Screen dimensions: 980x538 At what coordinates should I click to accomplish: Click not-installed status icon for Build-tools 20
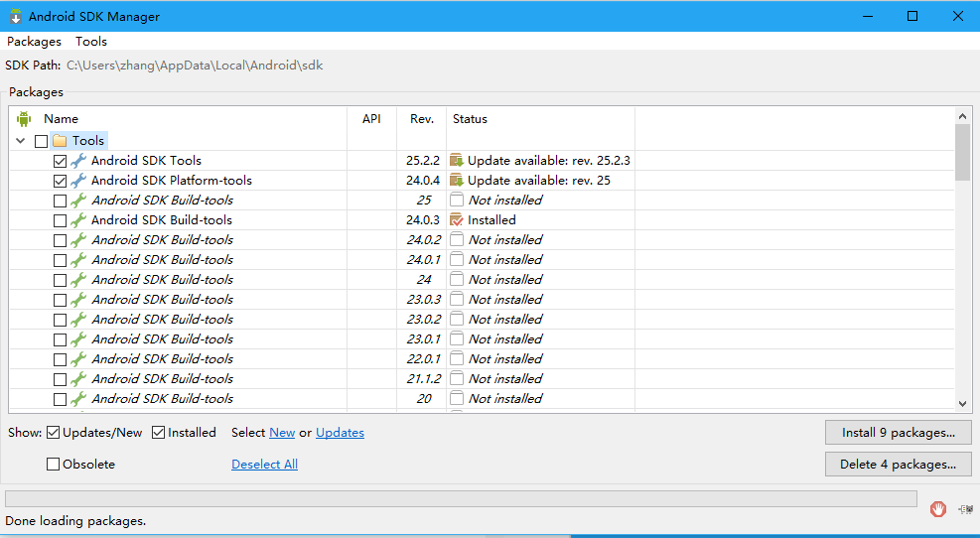tap(457, 399)
